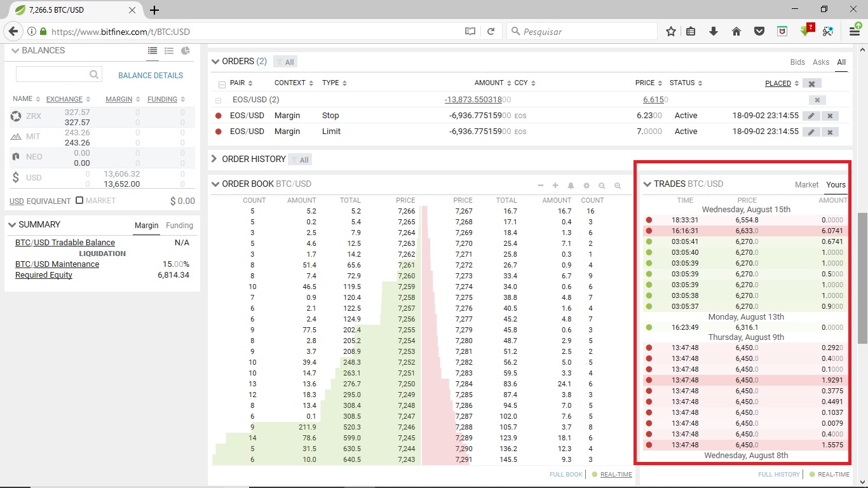This screenshot has width=868, height=488.
Task: Go to Firefox home page icon
Action: (736, 31)
